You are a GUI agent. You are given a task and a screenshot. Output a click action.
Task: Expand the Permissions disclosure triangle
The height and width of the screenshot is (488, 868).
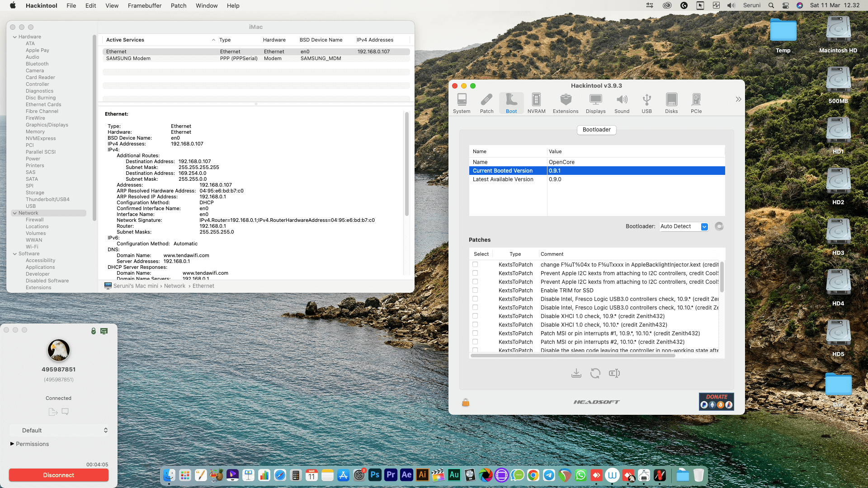click(12, 444)
